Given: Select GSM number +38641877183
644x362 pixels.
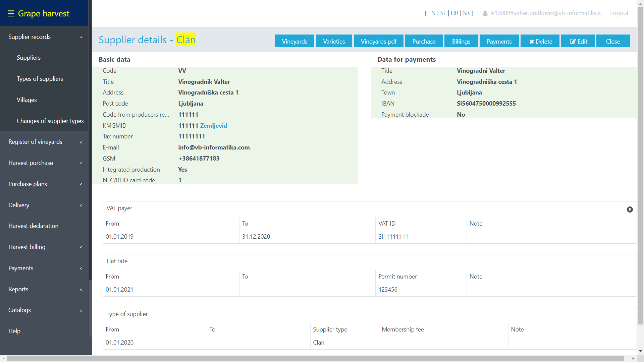Looking at the screenshot, I should pyautogui.click(x=199, y=159).
